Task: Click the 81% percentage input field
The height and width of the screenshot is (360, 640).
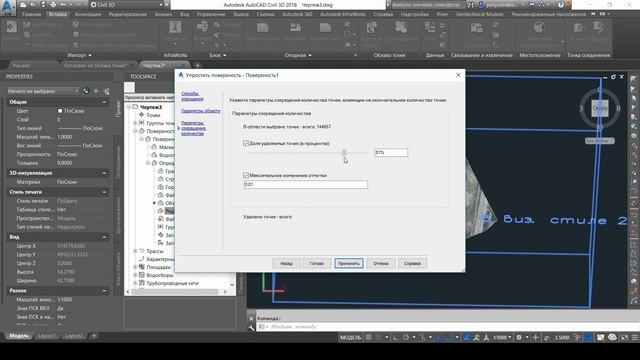Action: point(391,152)
